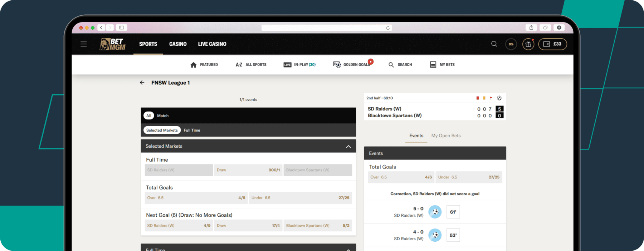Switch to the Live Casino section
The width and height of the screenshot is (644, 251).
click(x=212, y=44)
